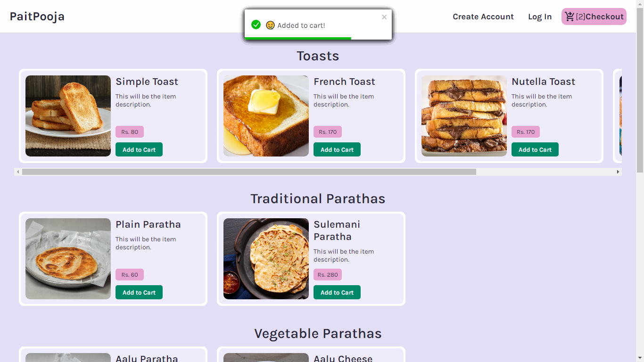Select Log In

click(540, 16)
